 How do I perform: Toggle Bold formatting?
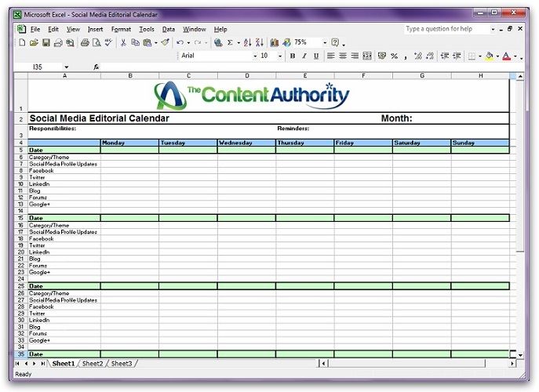click(293, 56)
